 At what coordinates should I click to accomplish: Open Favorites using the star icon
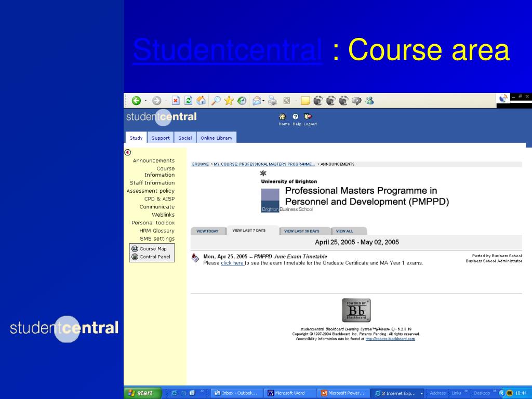coord(229,100)
